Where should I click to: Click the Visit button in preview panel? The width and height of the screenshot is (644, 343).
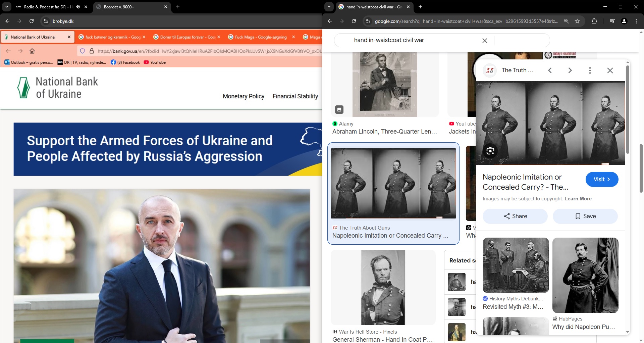pyautogui.click(x=602, y=179)
